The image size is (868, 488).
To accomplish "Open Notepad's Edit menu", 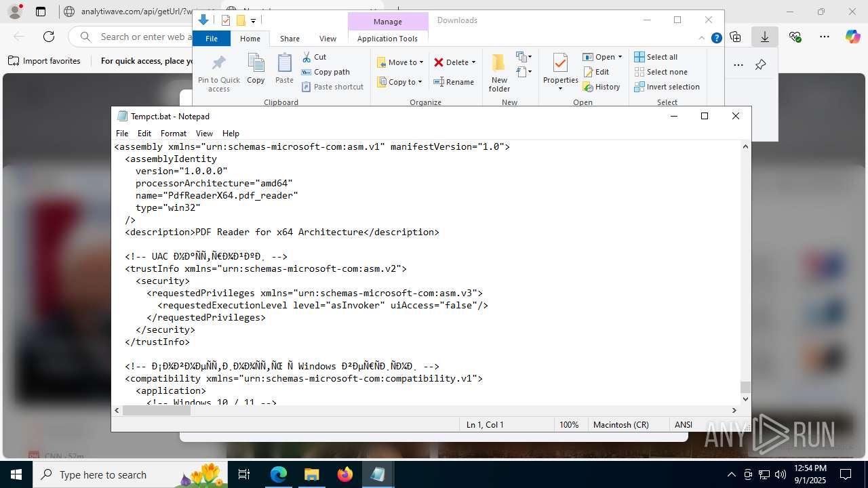I will tap(144, 134).
